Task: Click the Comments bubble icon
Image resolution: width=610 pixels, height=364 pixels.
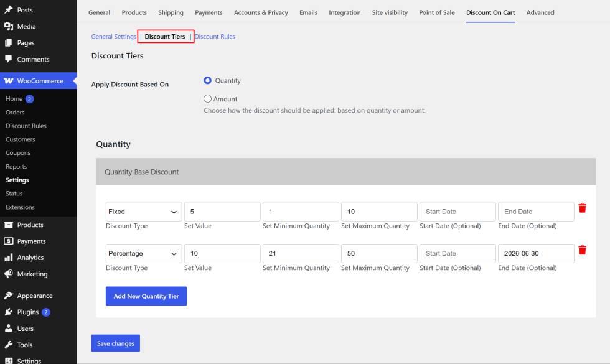Action: (x=9, y=59)
